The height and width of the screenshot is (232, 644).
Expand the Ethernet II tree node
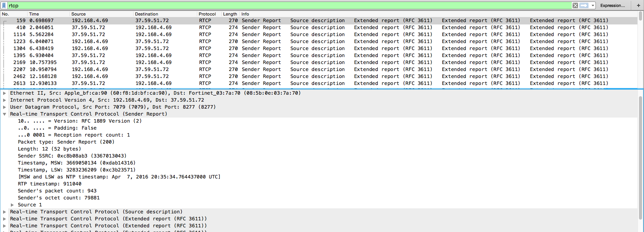(x=4, y=93)
